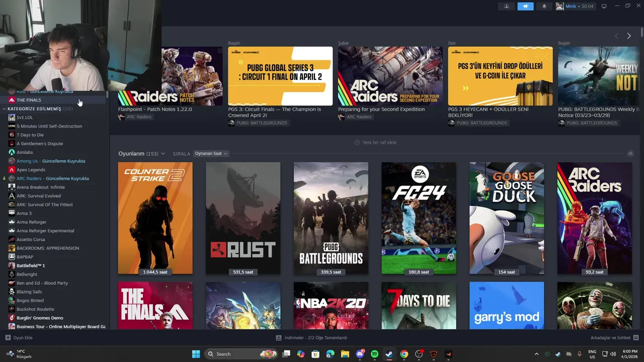
Task: Click the blue announcements megaphone button
Action: click(525, 6)
